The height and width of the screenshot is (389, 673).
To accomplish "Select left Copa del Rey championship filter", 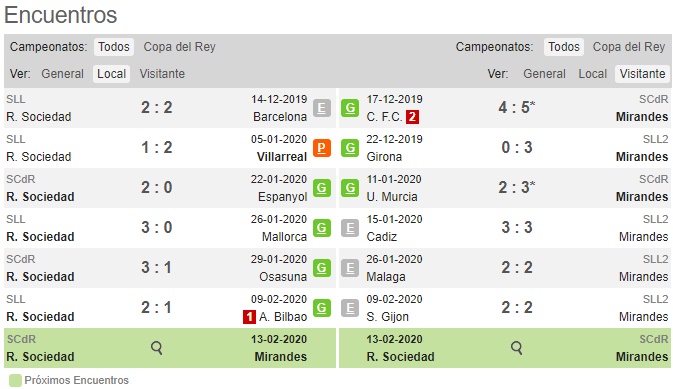I will (179, 47).
